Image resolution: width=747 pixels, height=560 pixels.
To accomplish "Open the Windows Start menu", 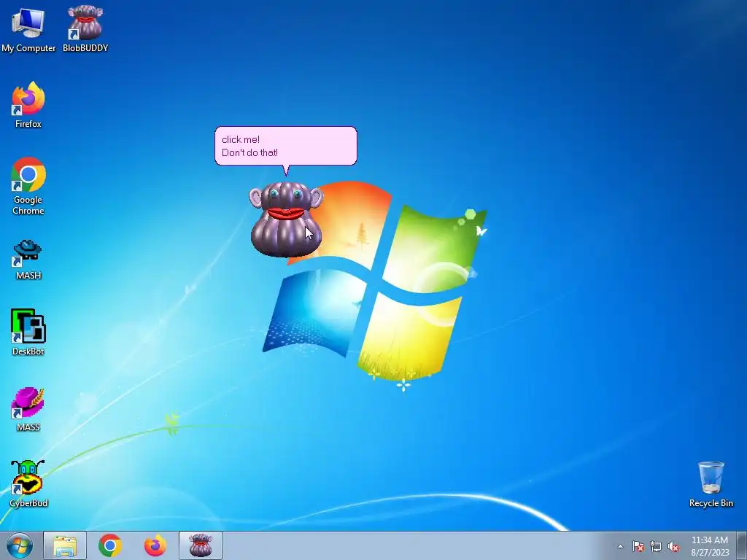I will coord(20,545).
